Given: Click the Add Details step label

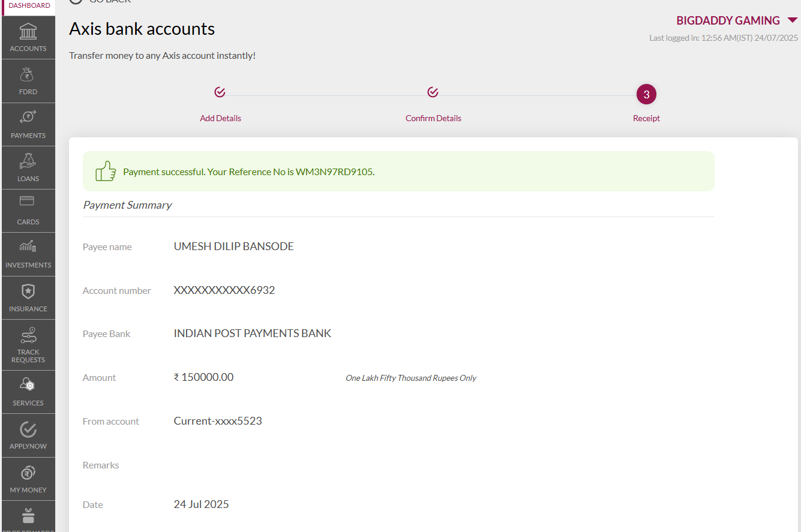Looking at the screenshot, I should tap(220, 118).
